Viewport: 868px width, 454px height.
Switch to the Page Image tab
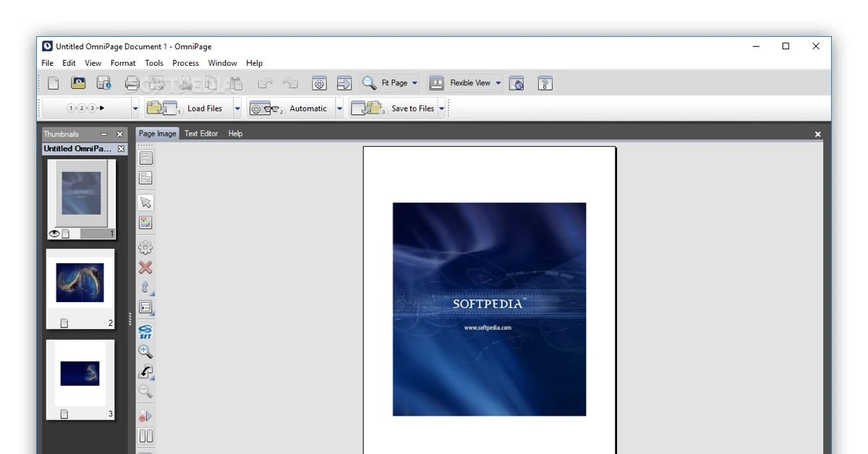157,134
